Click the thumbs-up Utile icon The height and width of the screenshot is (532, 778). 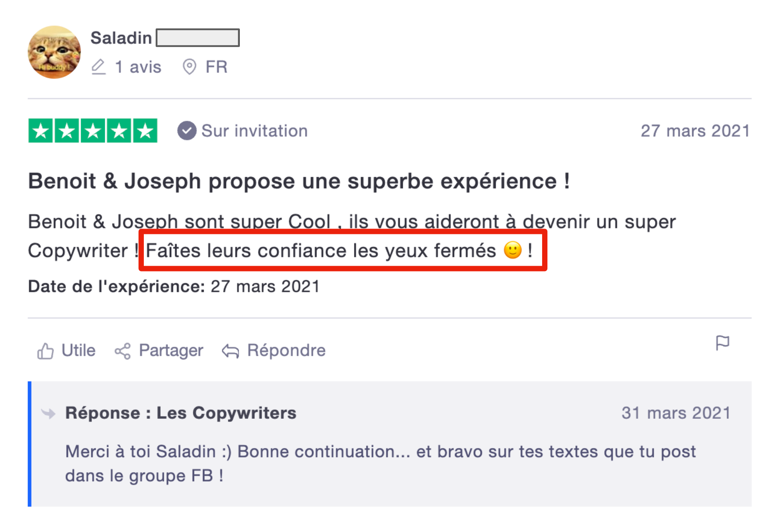point(45,351)
